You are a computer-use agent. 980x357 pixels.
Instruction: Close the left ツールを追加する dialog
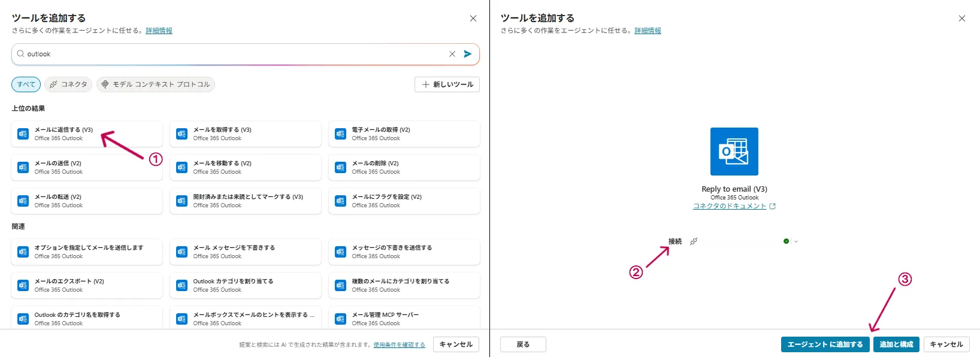click(473, 19)
